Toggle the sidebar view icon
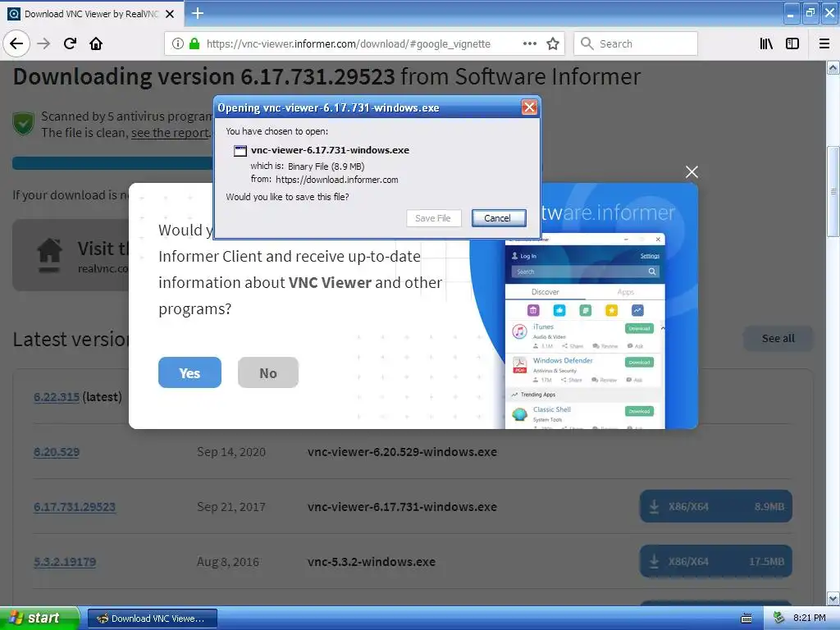 point(792,43)
